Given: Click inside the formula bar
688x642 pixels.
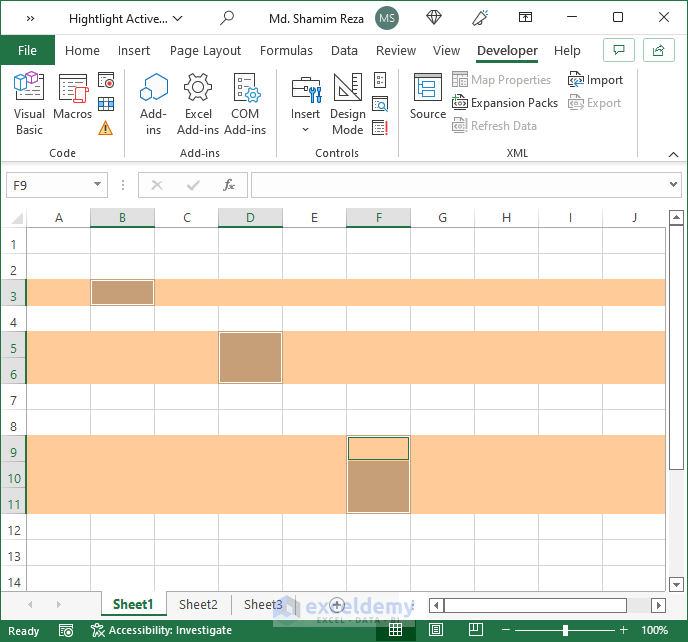Looking at the screenshot, I should [459, 185].
